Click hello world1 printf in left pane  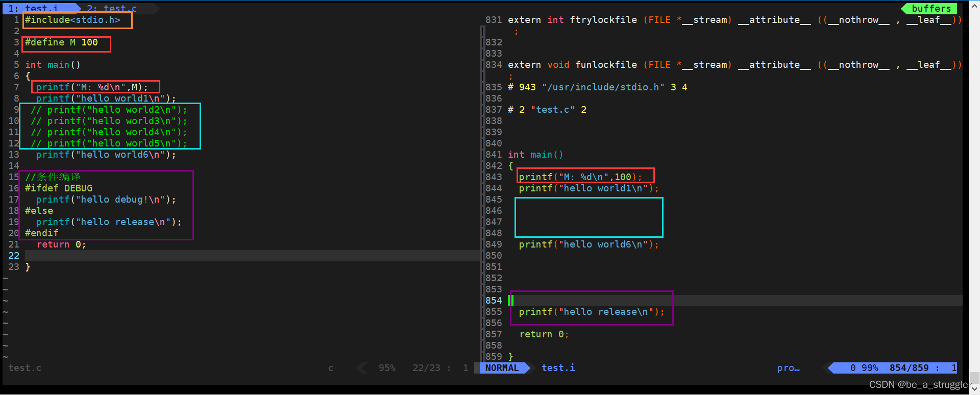click(x=106, y=98)
